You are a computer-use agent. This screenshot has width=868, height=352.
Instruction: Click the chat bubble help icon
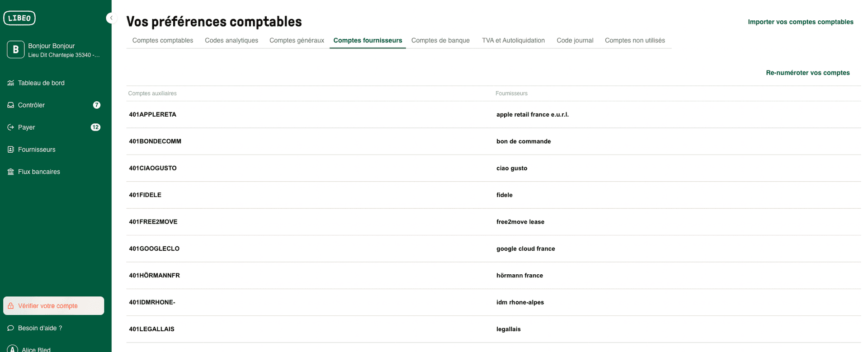11,328
